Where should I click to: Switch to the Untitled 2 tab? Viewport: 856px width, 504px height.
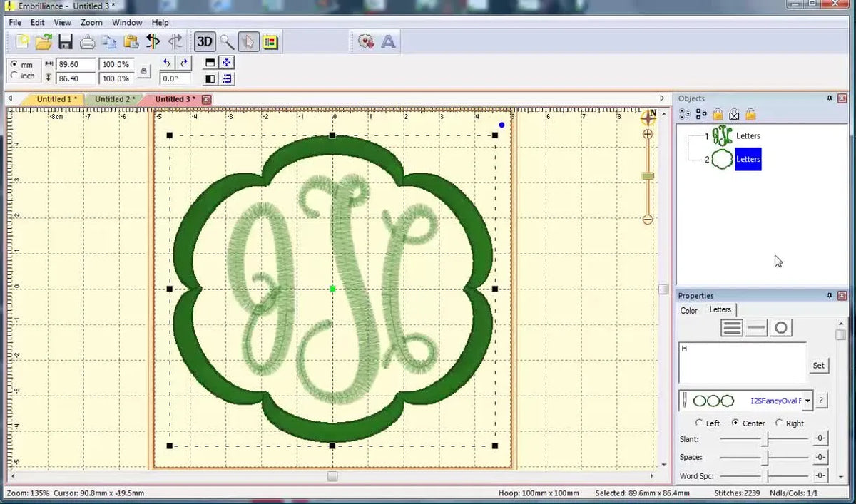[114, 99]
